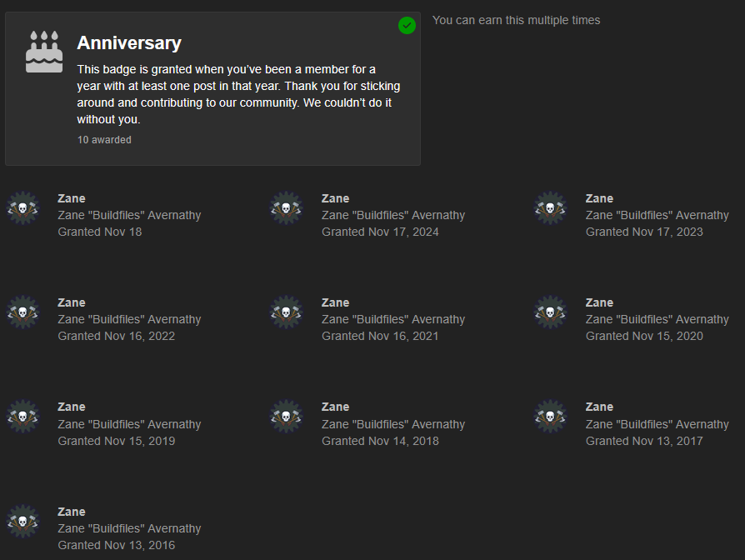
Task: Click the Granted Nov 17, 2023 date
Action: (x=644, y=232)
